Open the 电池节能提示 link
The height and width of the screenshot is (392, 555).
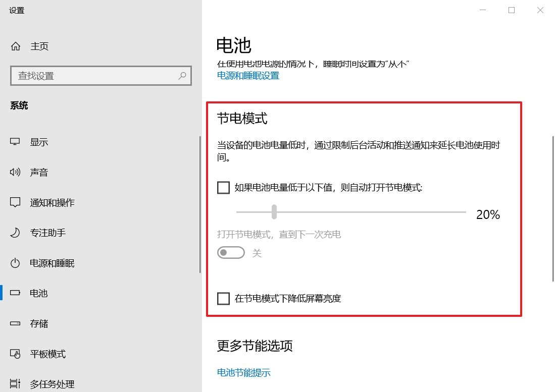243,372
